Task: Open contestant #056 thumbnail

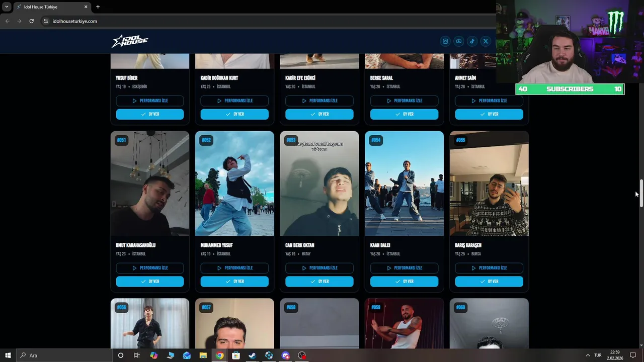Action: (150, 323)
